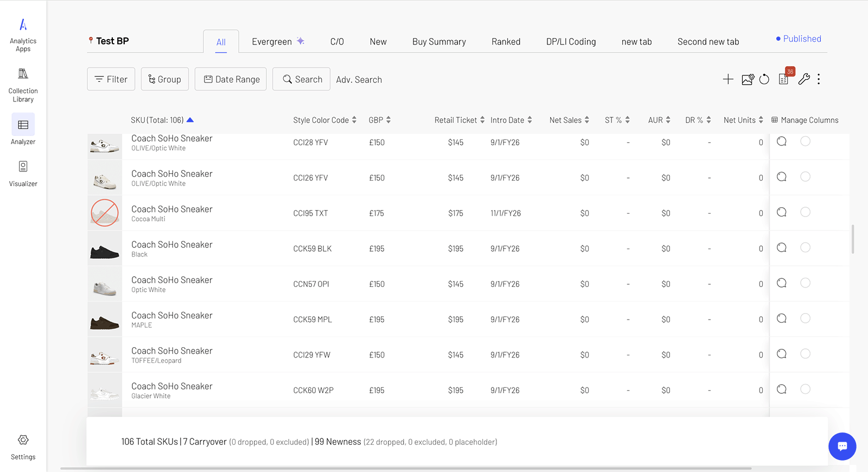Click the Group button
This screenshot has height=472, width=868.
(x=165, y=79)
